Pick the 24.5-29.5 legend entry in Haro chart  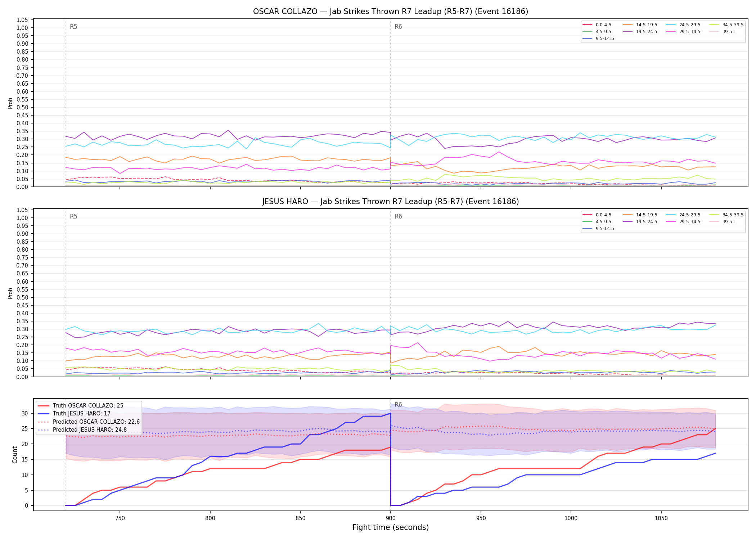pyautogui.click(x=683, y=215)
